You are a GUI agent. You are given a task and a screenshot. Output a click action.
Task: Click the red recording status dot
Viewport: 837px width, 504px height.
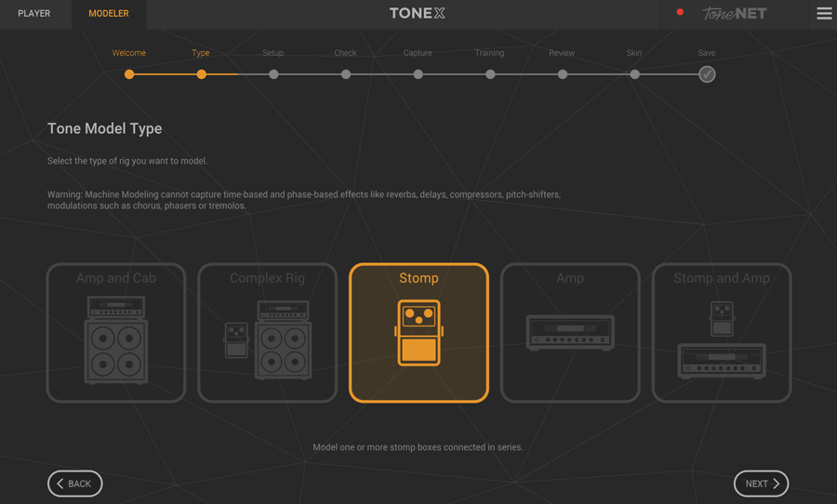680,12
